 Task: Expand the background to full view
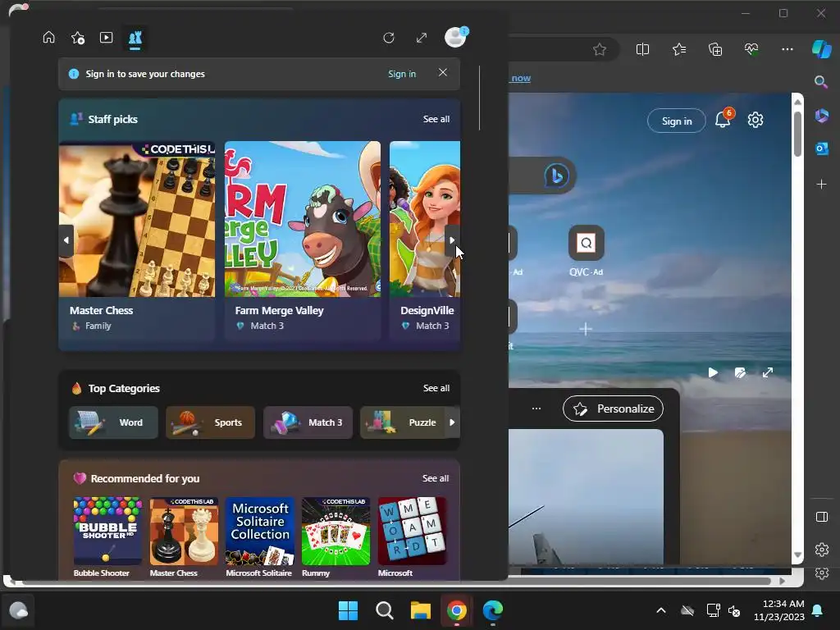coord(768,372)
